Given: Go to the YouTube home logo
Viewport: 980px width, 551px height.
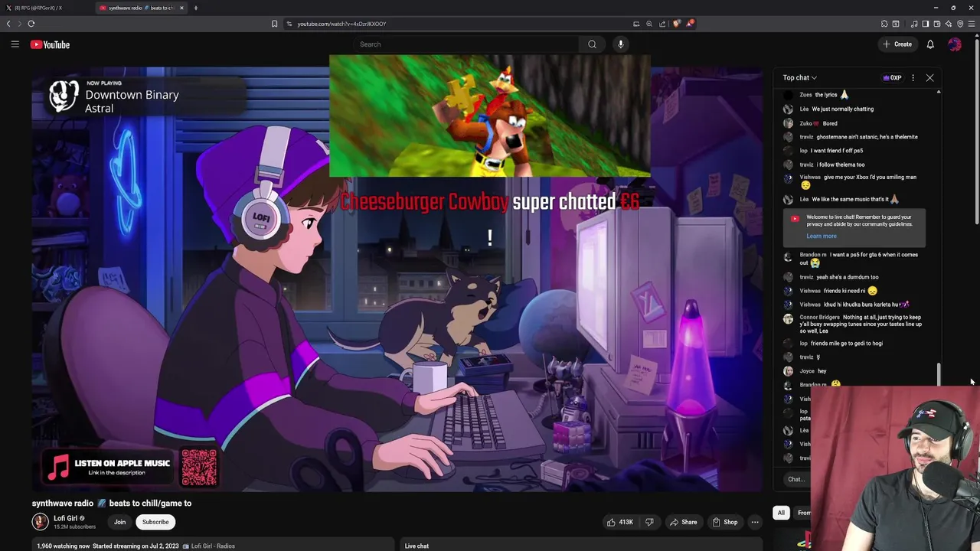Looking at the screenshot, I should click(50, 44).
